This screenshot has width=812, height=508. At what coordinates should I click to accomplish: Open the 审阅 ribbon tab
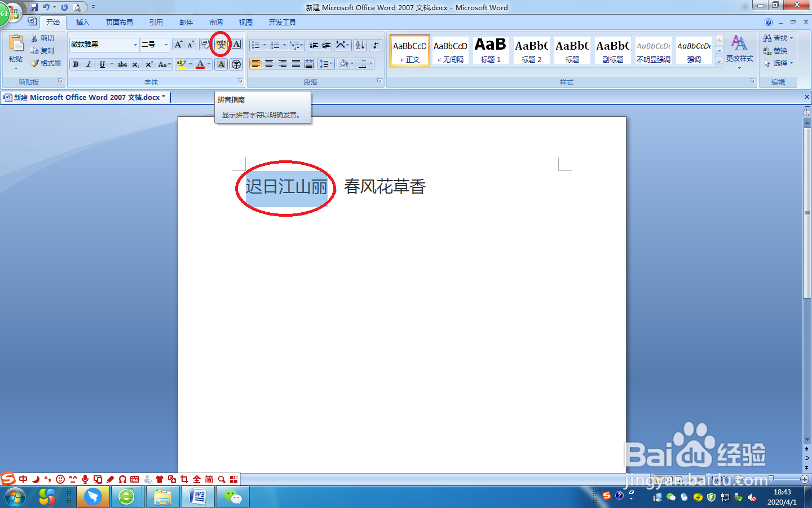coord(215,23)
